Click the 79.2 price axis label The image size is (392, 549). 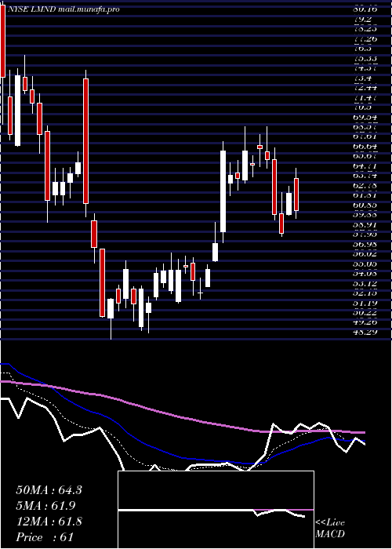pos(362,20)
